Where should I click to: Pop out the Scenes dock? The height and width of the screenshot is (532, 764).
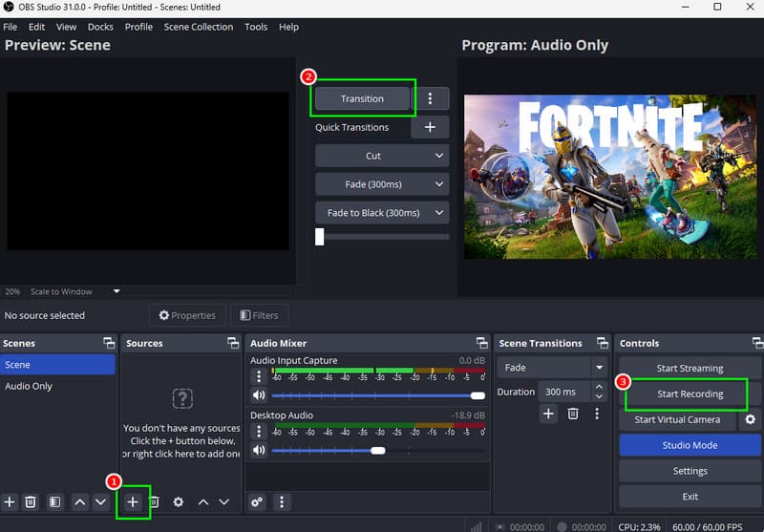pyautogui.click(x=109, y=343)
